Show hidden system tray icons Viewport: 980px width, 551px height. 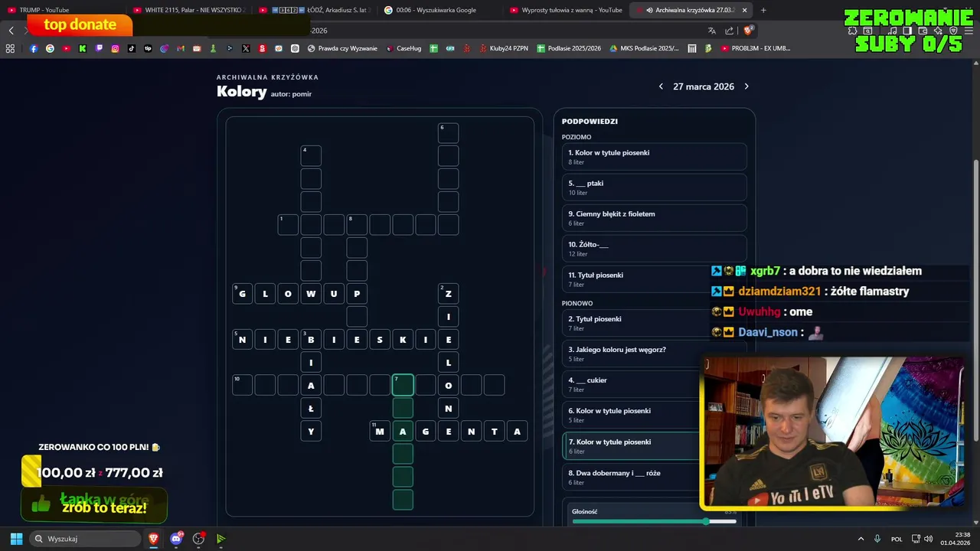pyautogui.click(x=861, y=539)
